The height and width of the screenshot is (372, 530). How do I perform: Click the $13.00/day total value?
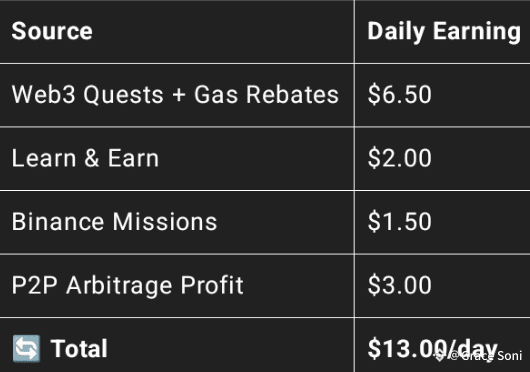(433, 349)
